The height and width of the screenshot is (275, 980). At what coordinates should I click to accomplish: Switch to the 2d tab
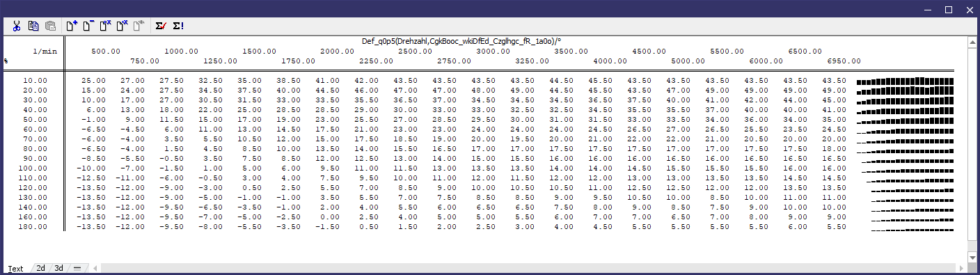pos(41,268)
